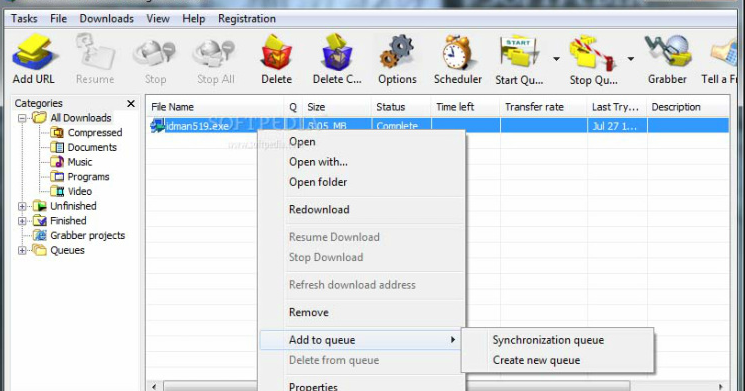Open the Tasks menu
Viewport: 745px width, 391px height.
tap(24, 19)
